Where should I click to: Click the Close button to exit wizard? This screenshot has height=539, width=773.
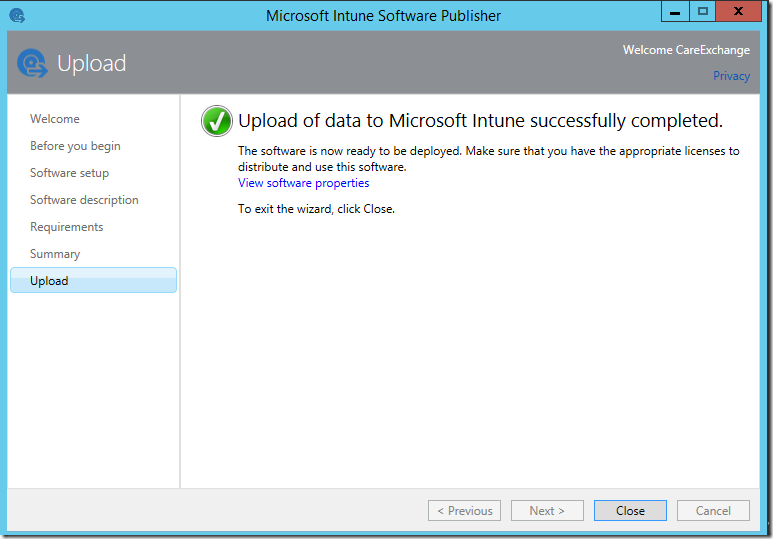click(x=630, y=510)
